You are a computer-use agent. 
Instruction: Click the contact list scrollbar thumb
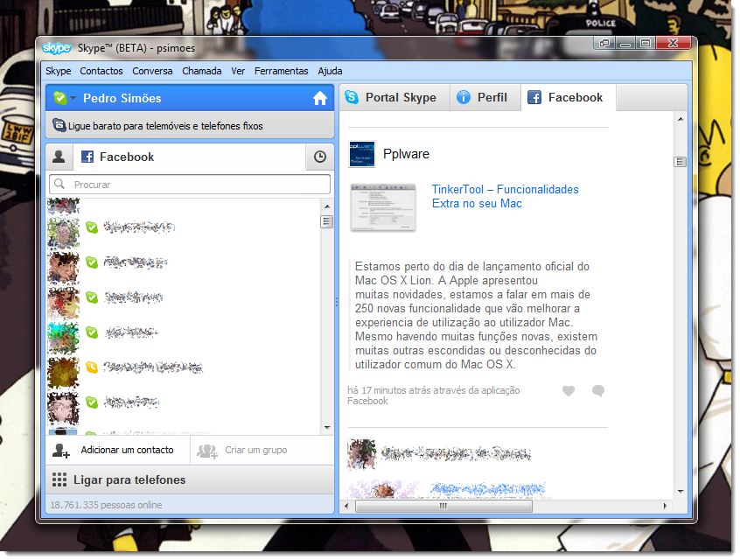(326, 221)
